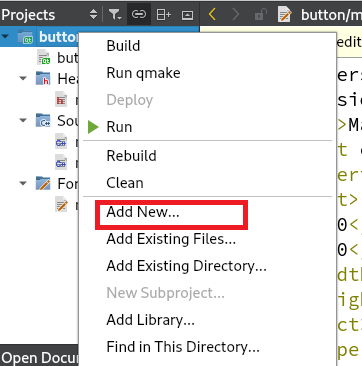
Task: Collapse the button project root node
Action: pos(5,35)
